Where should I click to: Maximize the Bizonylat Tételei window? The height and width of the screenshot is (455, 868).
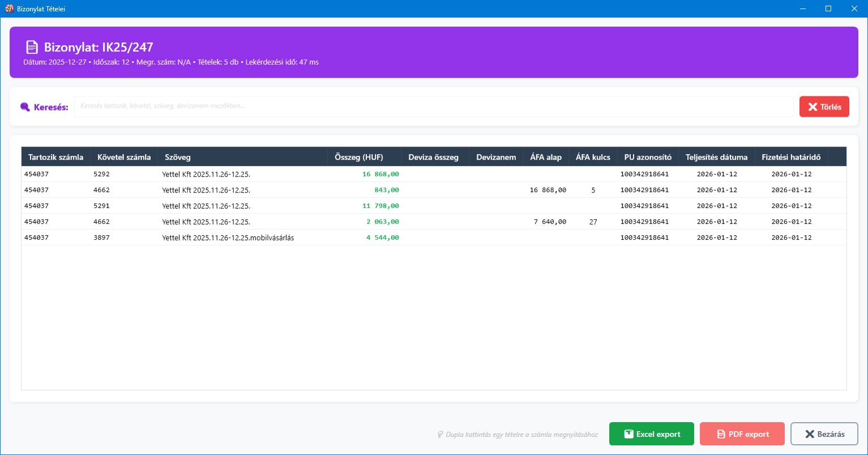click(828, 8)
